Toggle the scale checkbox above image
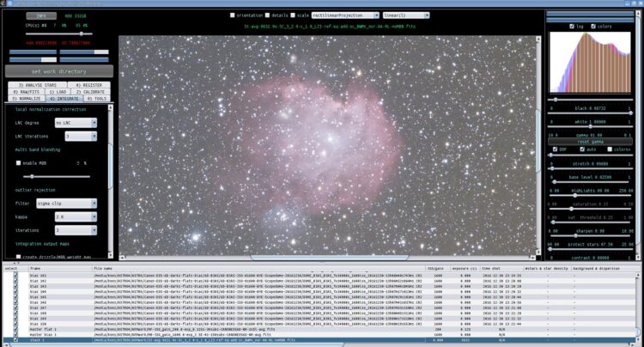The height and width of the screenshot is (347, 644). pos(293,15)
